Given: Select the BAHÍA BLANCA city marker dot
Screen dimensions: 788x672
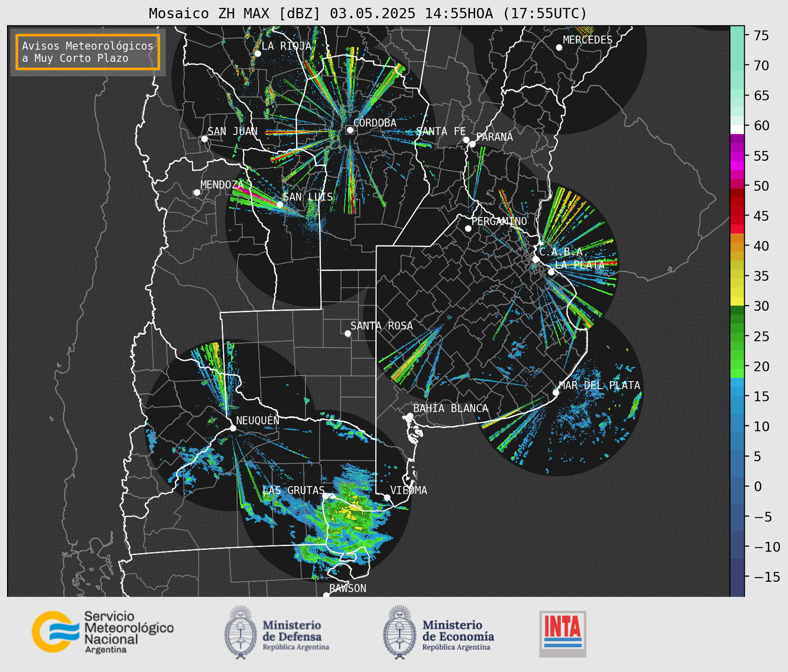Looking at the screenshot, I should [x=410, y=415].
